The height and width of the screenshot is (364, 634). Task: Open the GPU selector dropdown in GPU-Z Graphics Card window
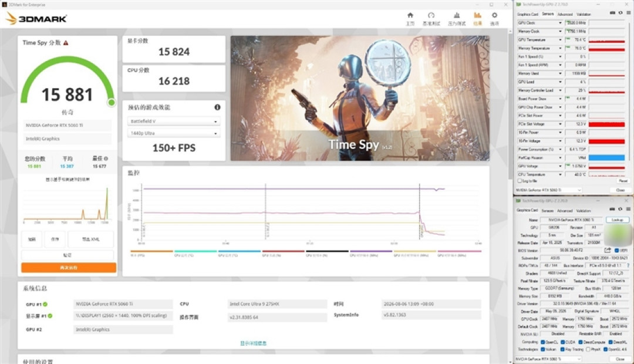[x=549, y=359]
